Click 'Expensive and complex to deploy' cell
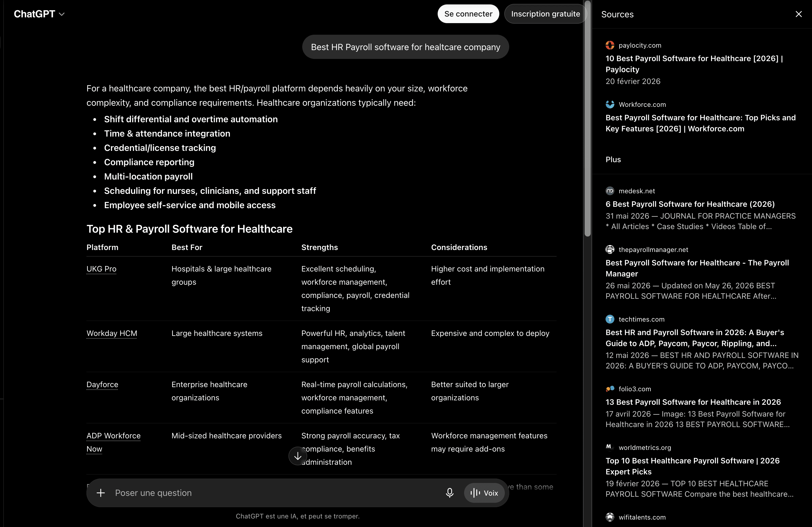 [490, 333]
